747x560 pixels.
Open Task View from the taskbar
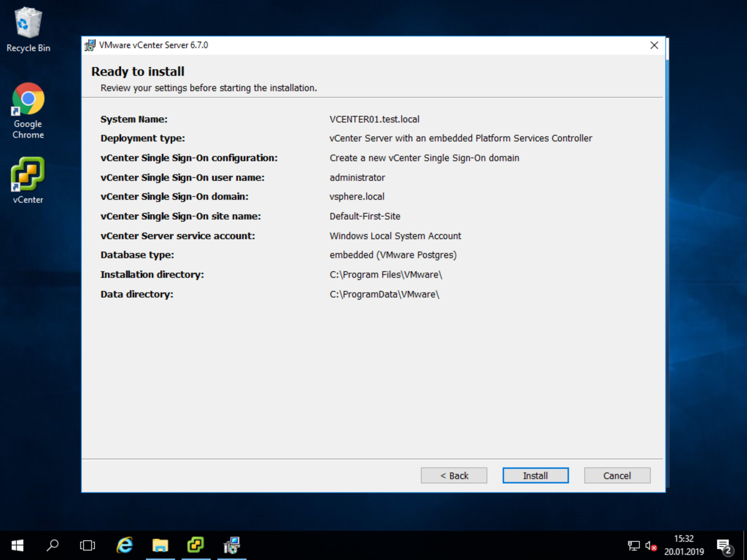click(88, 545)
